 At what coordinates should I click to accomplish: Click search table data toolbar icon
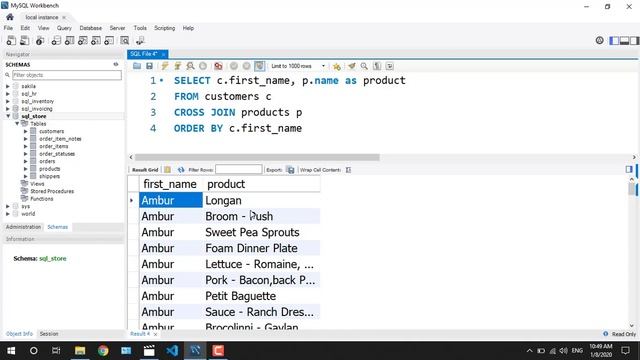point(124,40)
